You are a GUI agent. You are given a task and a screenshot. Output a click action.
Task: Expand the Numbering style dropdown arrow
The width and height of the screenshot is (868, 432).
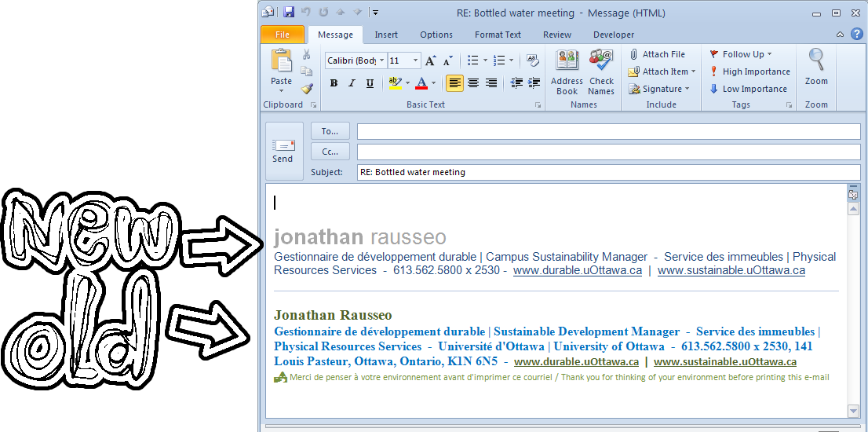(x=511, y=60)
